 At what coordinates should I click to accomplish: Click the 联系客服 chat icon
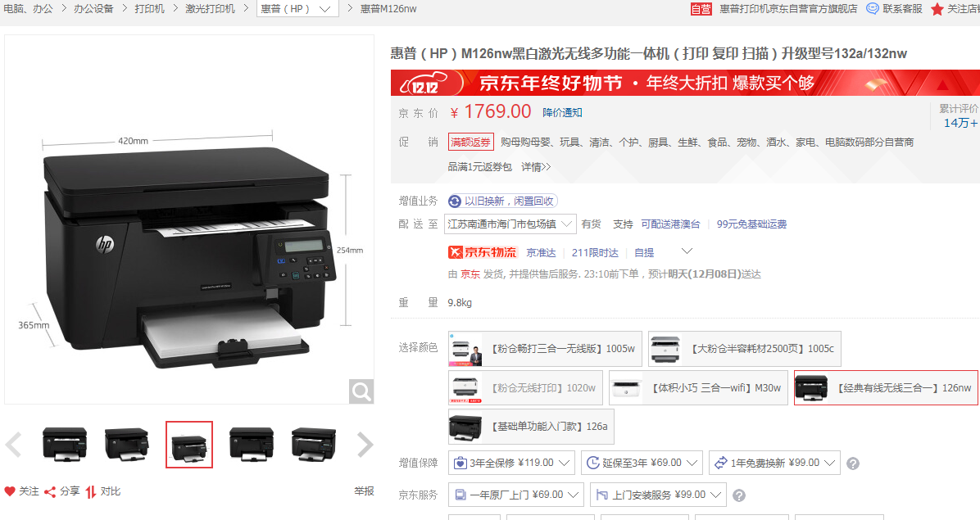pyautogui.click(x=872, y=9)
